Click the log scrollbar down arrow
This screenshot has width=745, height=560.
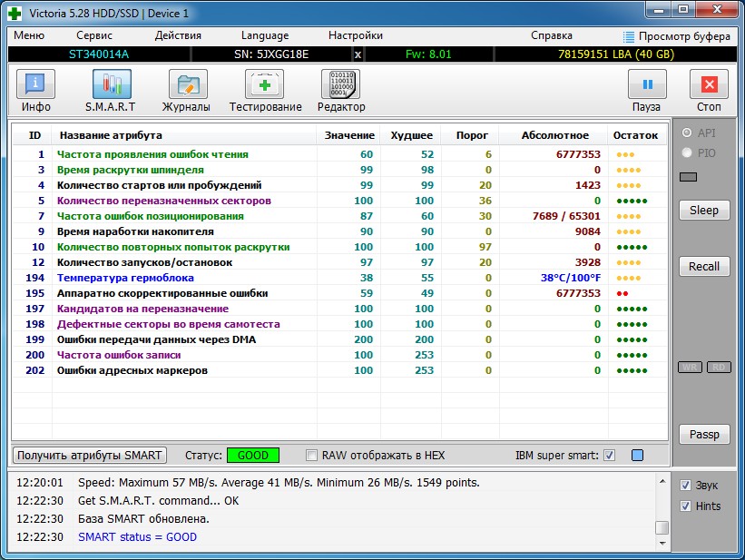click(x=662, y=543)
